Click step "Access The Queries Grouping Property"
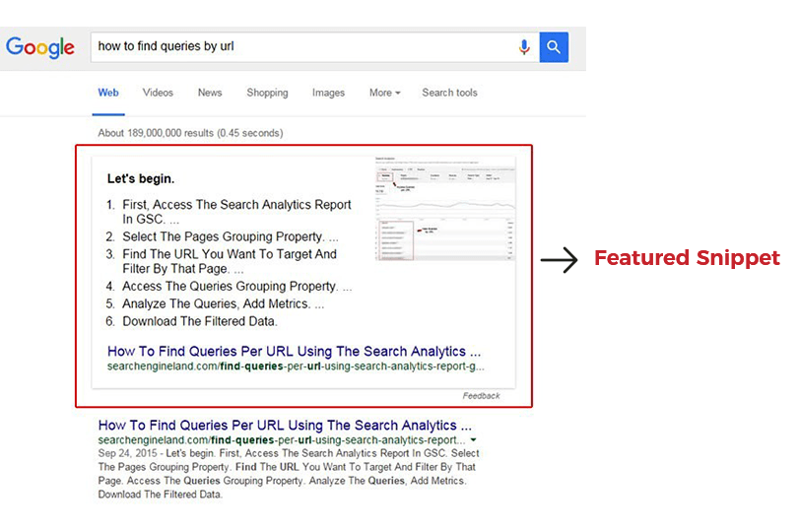Viewport: 798px width, 532px height. [230, 286]
